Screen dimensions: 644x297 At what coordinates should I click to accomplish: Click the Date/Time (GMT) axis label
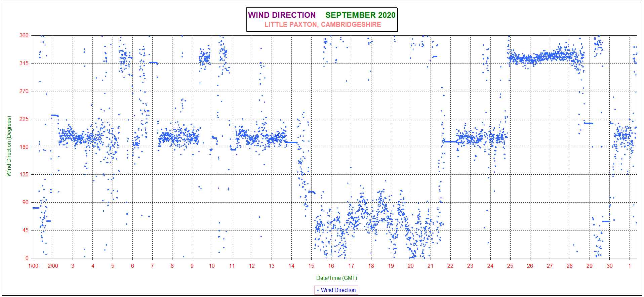click(336, 278)
